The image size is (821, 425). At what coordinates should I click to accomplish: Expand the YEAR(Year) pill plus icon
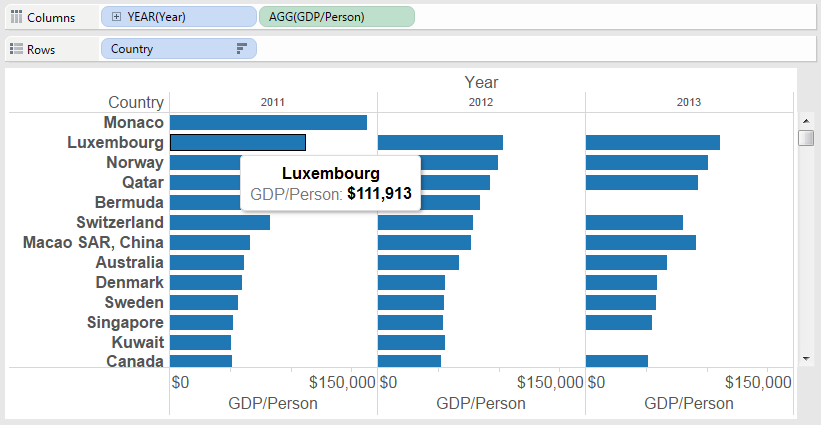[x=117, y=17]
